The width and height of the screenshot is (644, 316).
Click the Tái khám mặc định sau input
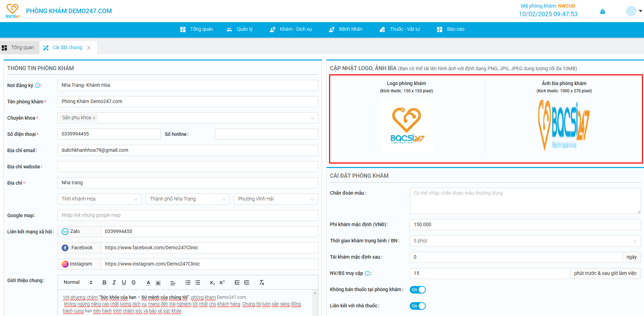point(516,257)
